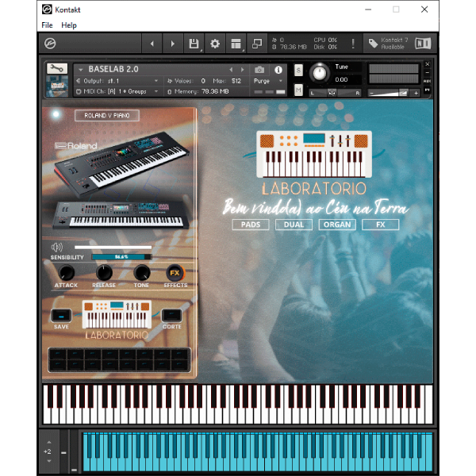Select previous preset using header left arrow
The image size is (476, 476).
point(231,70)
